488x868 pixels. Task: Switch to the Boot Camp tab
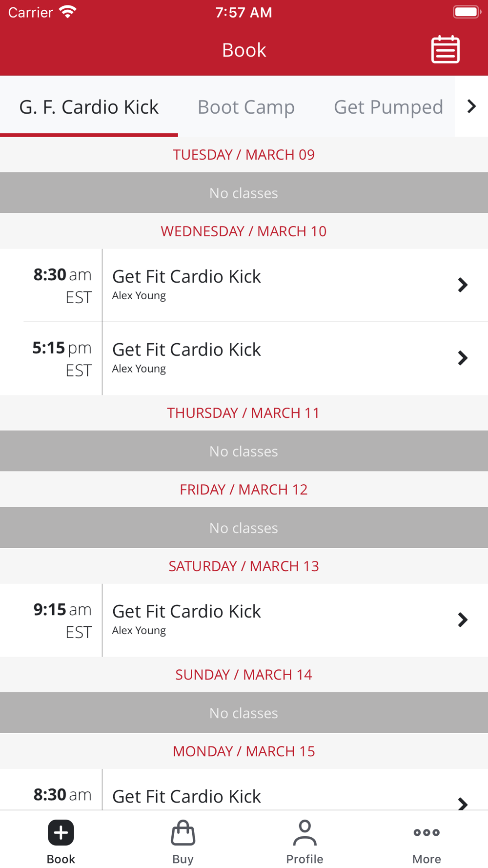246,107
